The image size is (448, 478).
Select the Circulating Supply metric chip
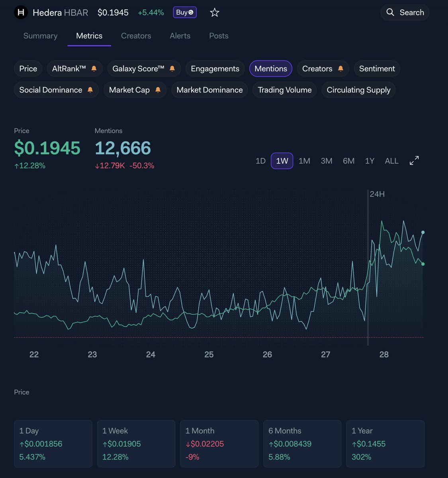(x=358, y=90)
